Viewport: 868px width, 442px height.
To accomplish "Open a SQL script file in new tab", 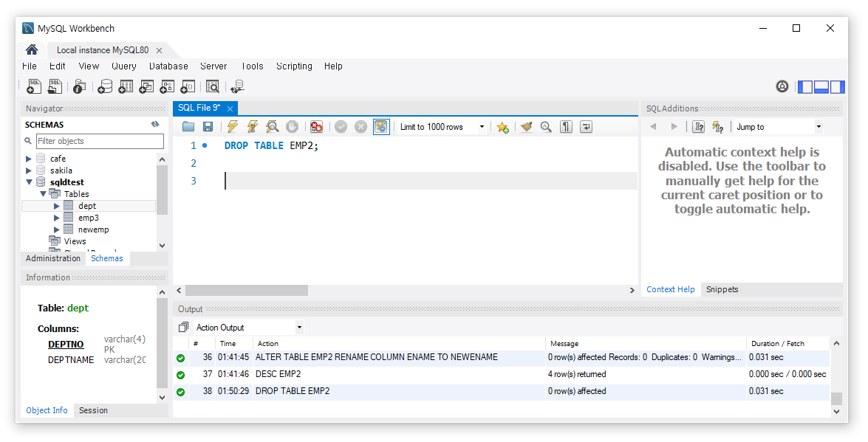I will point(55,86).
